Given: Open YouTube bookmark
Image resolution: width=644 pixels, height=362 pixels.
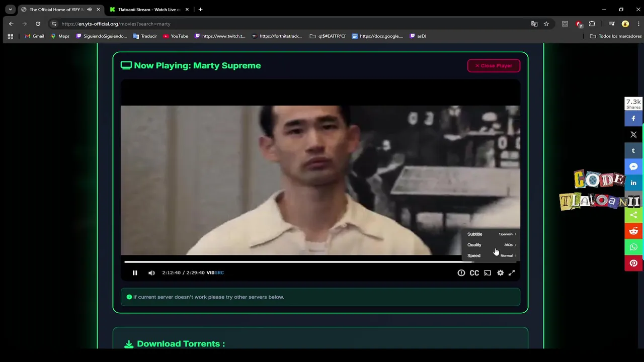Looking at the screenshot, I should (x=176, y=36).
